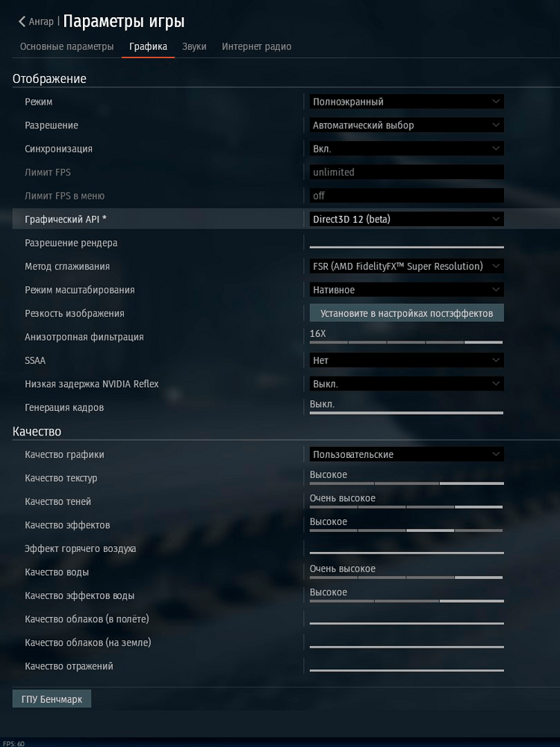Adjust the Генерация кадров slider
The image size is (560, 747).
407,412
